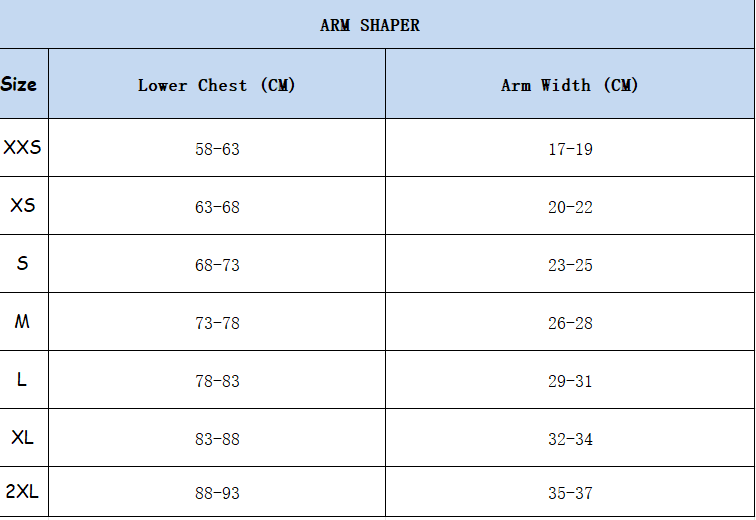Select the L size row label

click(x=24, y=380)
